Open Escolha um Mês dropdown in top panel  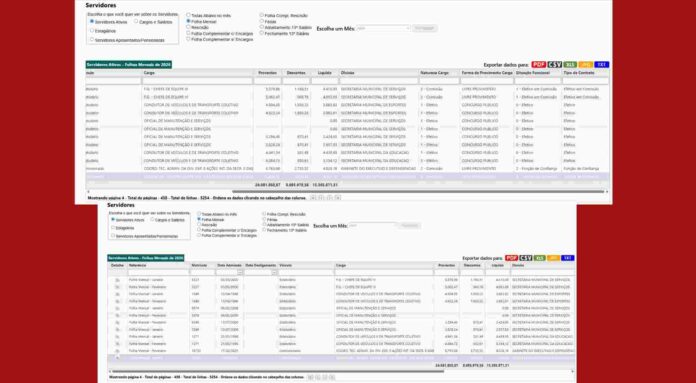pos(383,28)
